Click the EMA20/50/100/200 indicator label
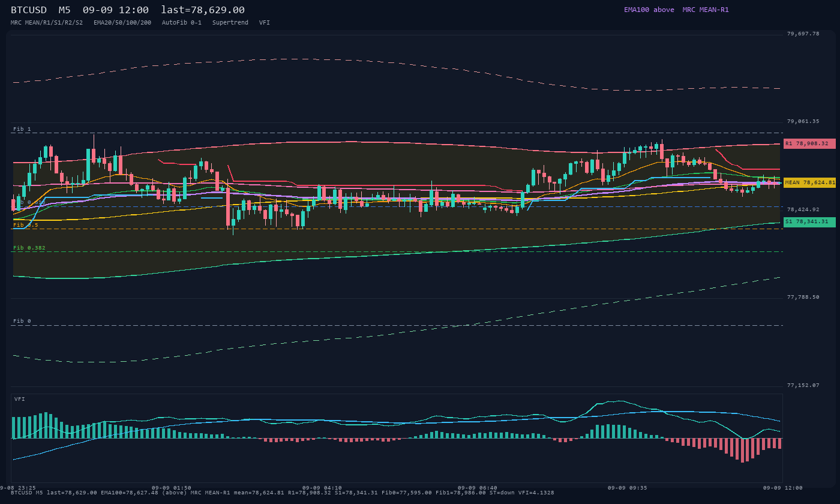 click(x=122, y=23)
